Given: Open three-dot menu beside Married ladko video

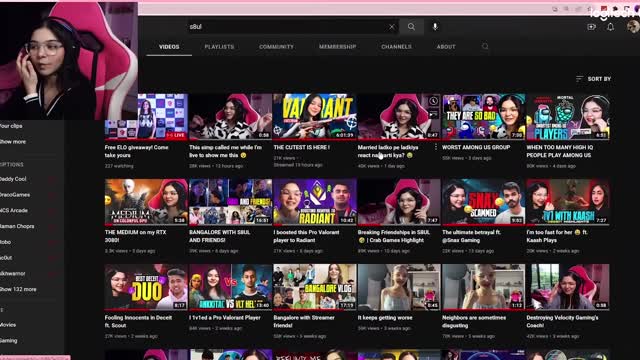Looking at the screenshot, I should click(x=436, y=147).
